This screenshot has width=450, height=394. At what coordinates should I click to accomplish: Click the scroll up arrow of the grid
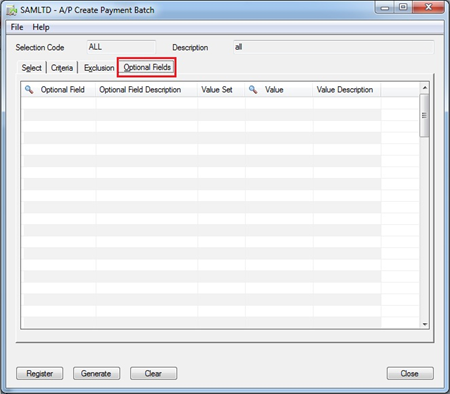click(x=424, y=88)
